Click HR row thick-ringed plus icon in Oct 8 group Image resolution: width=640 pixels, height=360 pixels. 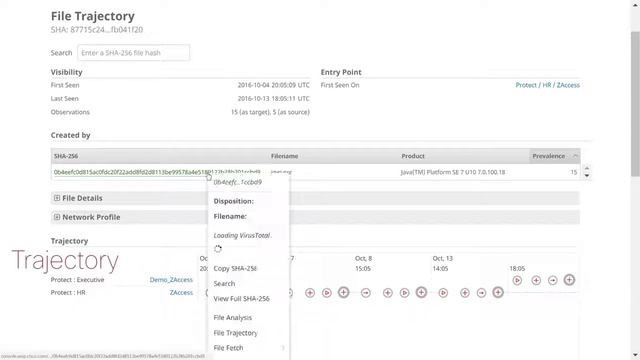tap(421, 292)
